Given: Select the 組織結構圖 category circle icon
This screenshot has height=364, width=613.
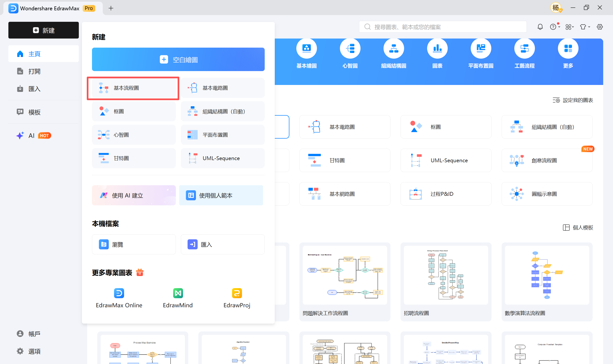Looking at the screenshot, I should pyautogui.click(x=394, y=49).
